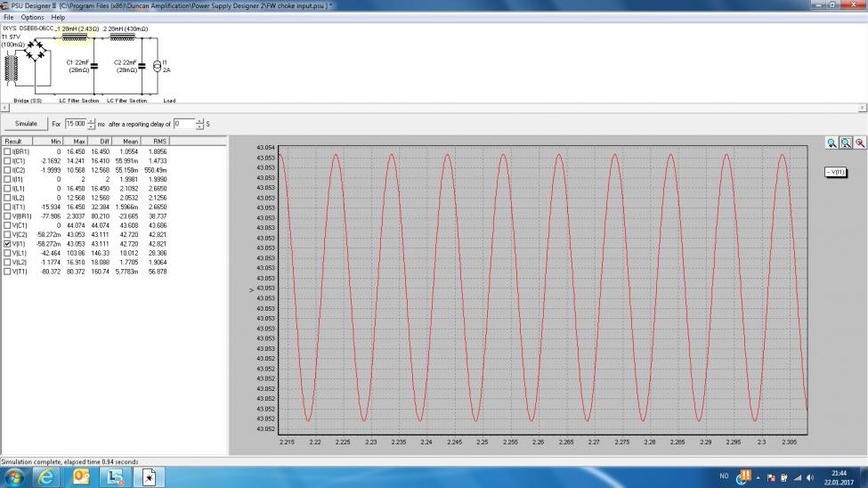Image resolution: width=868 pixels, height=488 pixels.
Task: Select the current load I1 symbol
Action: click(x=158, y=67)
